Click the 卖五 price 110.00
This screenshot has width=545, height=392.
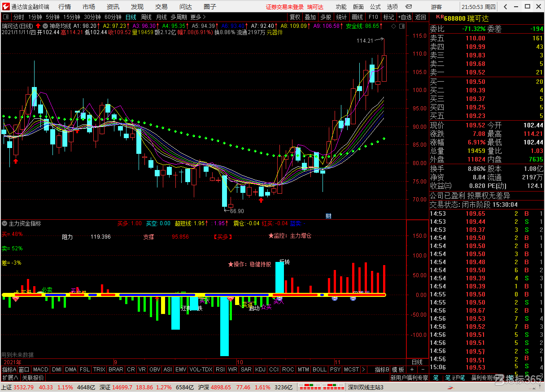click(475, 38)
